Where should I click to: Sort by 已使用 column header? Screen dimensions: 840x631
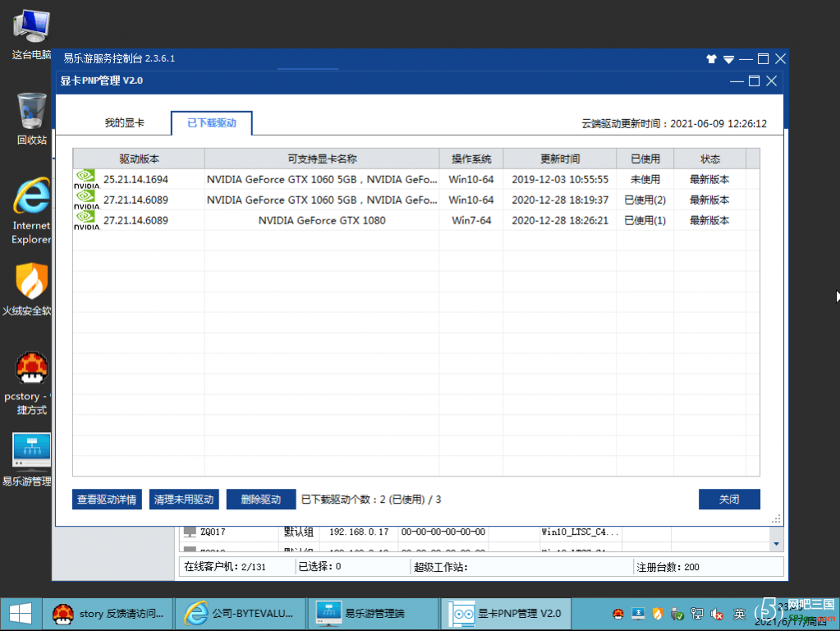(x=645, y=159)
